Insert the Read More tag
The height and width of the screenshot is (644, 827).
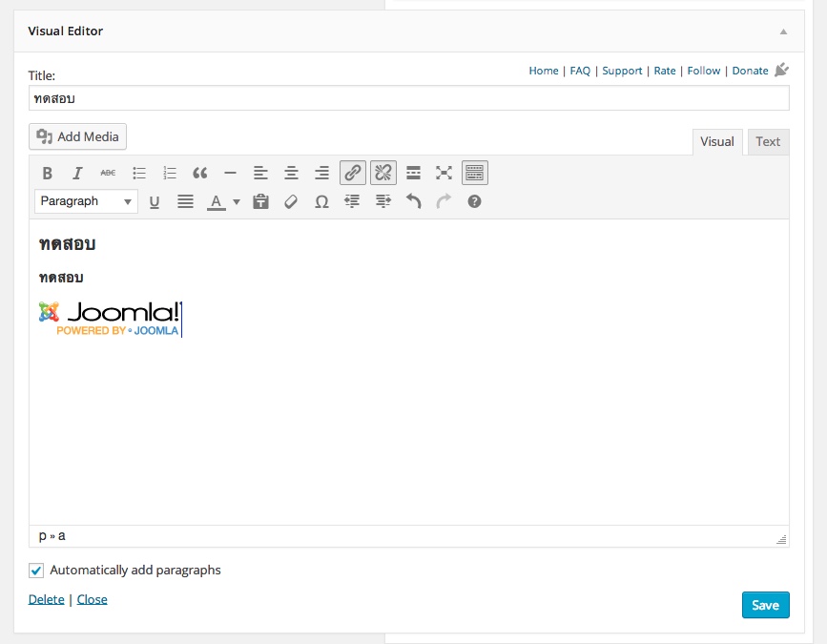pyautogui.click(x=414, y=173)
